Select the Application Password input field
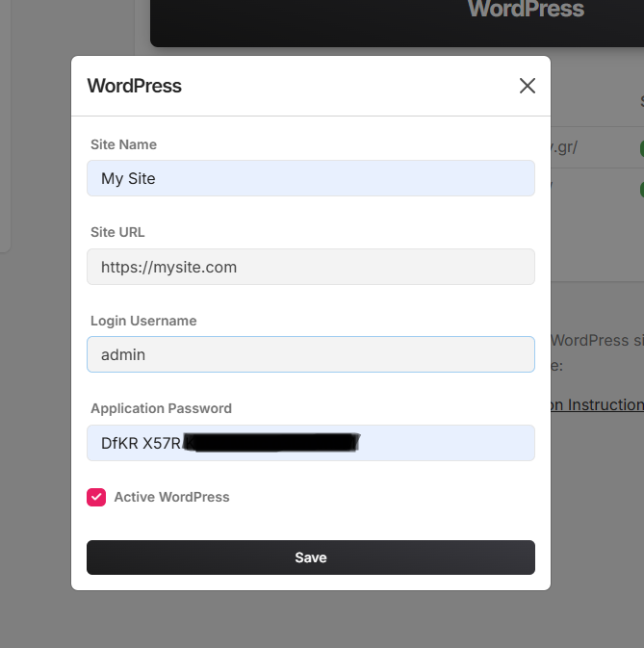The height and width of the screenshot is (648, 644). click(311, 443)
